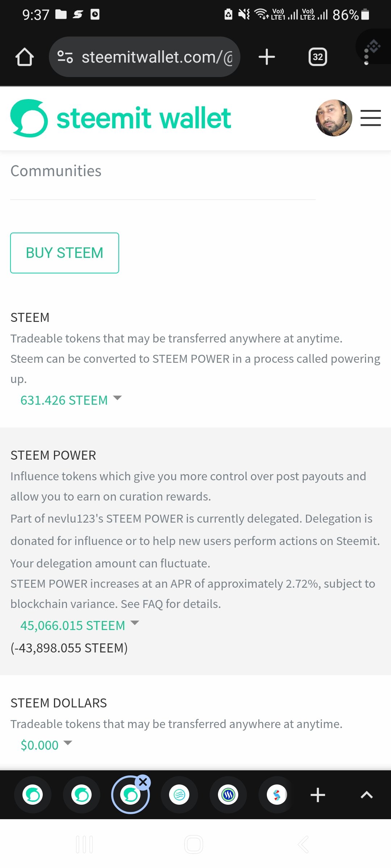
Task: Close the highlighted active tab with X badge
Action: click(143, 782)
